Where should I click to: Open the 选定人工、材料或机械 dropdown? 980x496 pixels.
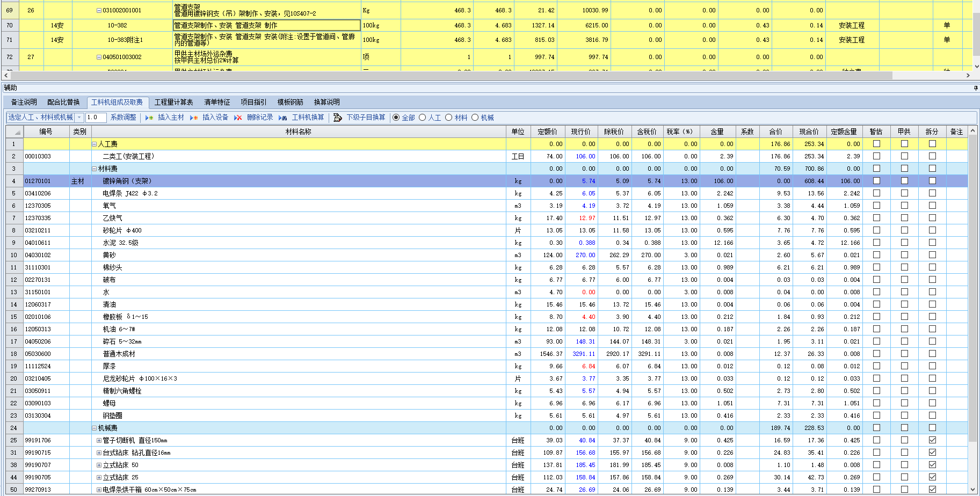(x=79, y=118)
